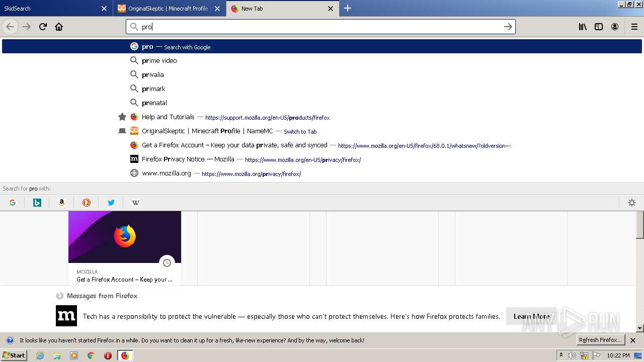
Task: Click the 10:22 PM taskbar clock
Action: pos(618,355)
